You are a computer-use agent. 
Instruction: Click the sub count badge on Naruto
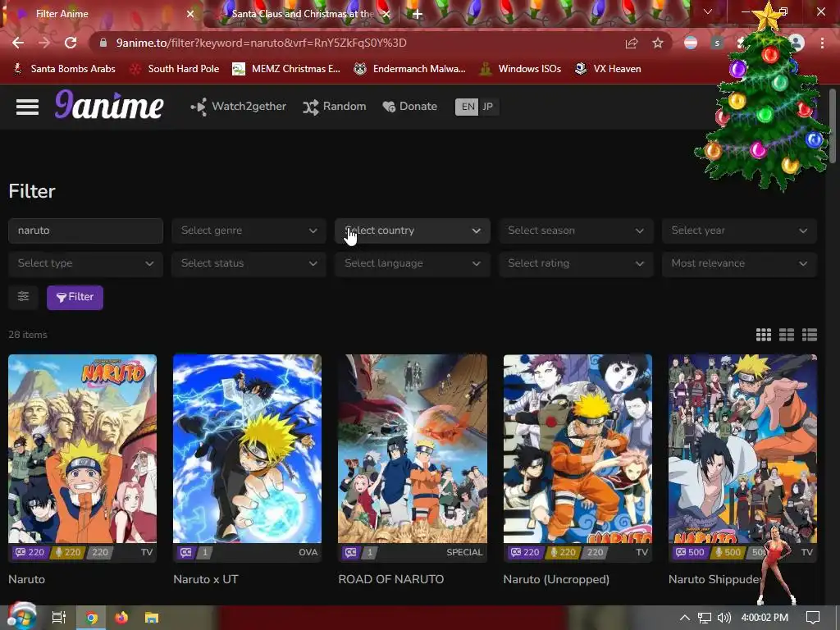30,552
